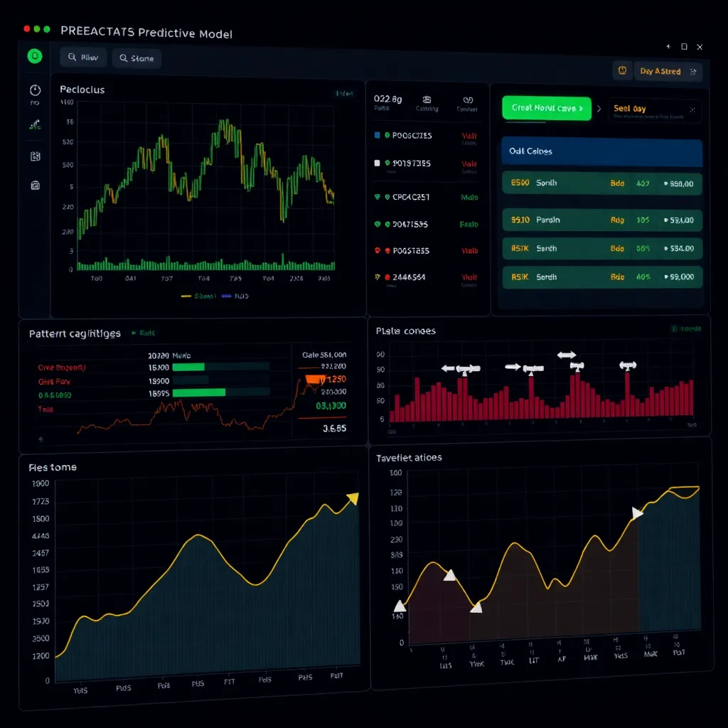Select the green chart icon in sidebar

click(35, 124)
